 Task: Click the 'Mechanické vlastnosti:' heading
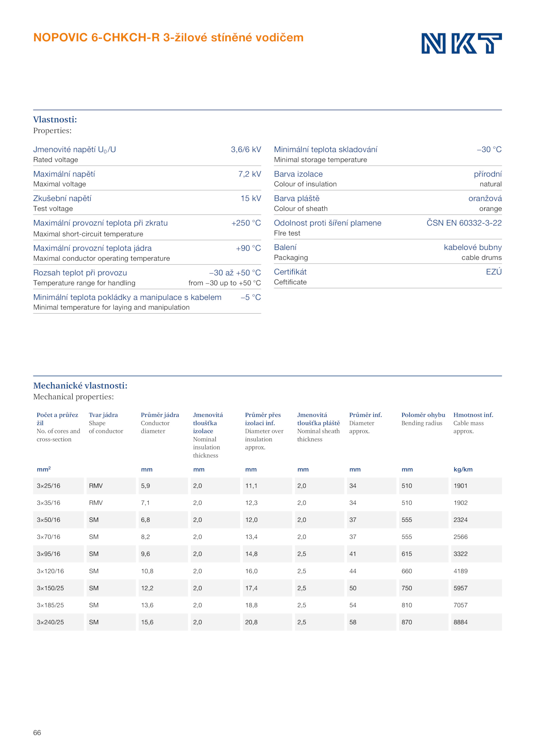(x=80, y=385)
